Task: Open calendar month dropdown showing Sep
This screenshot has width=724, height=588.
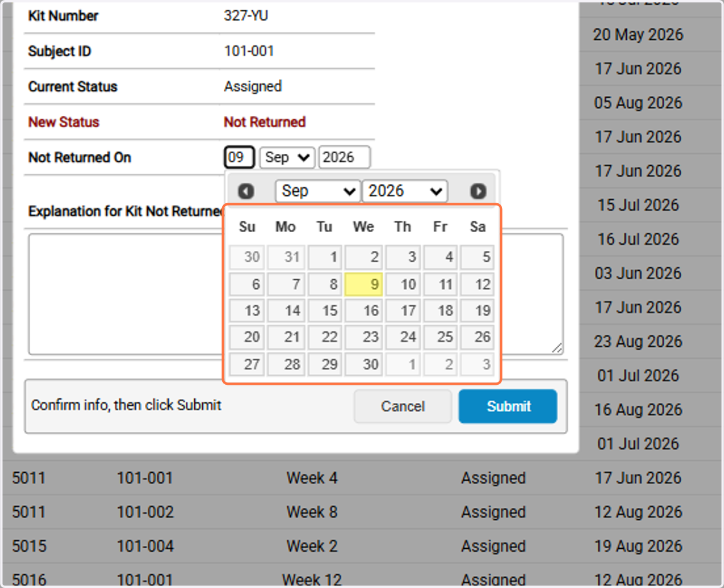Action: (x=318, y=191)
